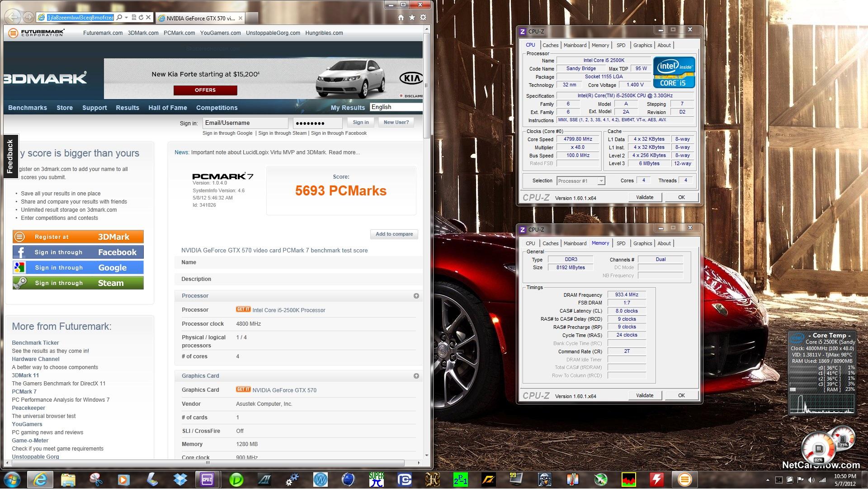Sign in through Steam green button
The width and height of the screenshot is (868, 489).
78,283
